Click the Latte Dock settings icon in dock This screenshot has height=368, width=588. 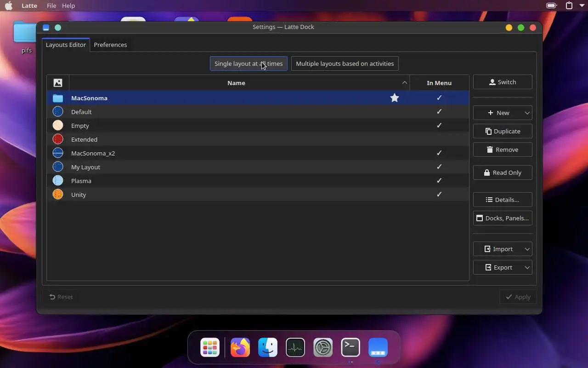378,347
